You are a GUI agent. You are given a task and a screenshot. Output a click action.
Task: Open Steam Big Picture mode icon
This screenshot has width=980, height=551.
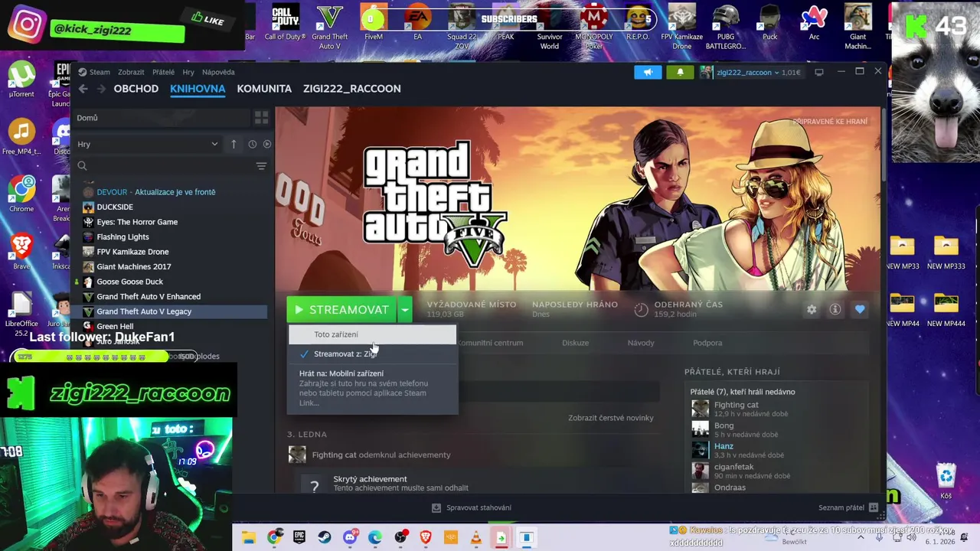(818, 72)
